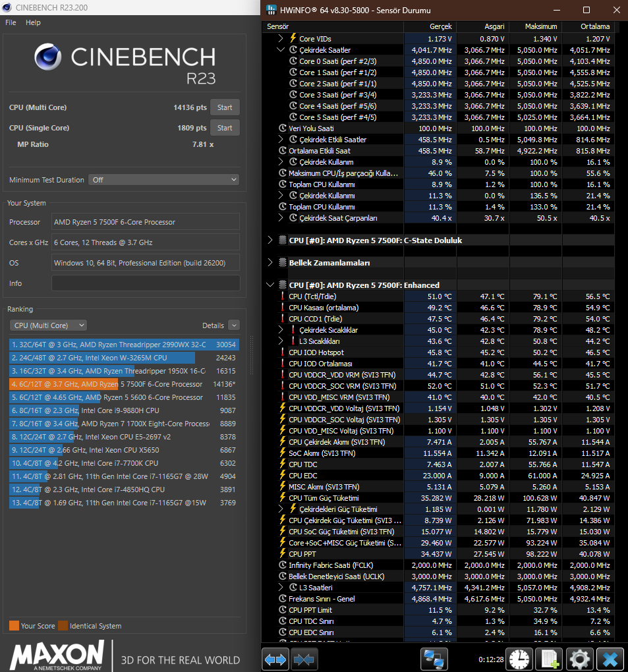Collapse the Çekirdek Saatler tree
The image size is (628, 672).
click(x=280, y=49)
